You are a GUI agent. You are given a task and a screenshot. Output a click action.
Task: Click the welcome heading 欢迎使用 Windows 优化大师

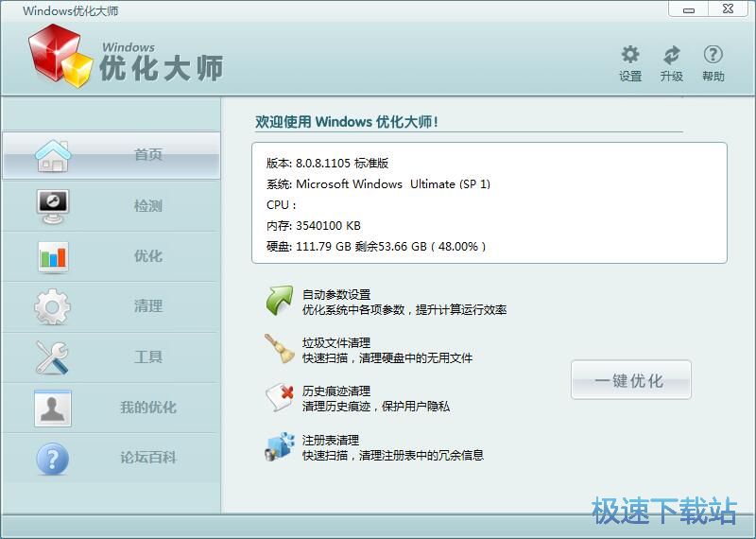pos(347,122)
